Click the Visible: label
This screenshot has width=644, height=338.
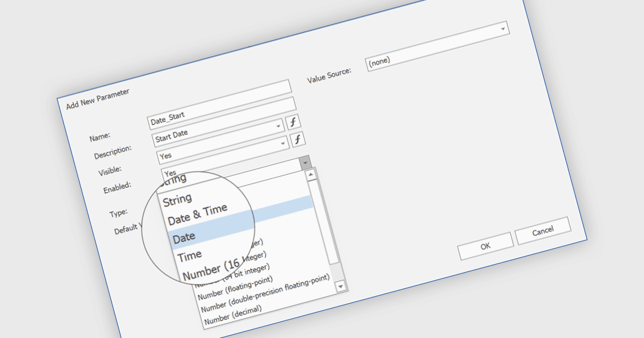[109, 171]
